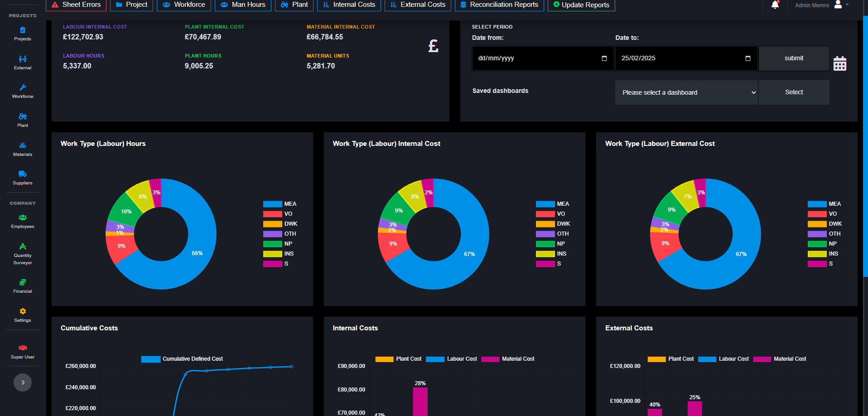The width and height of the screenshot is (868, 416).
Task: Switch to the Workforce top tab
Action: coord(184,5)
